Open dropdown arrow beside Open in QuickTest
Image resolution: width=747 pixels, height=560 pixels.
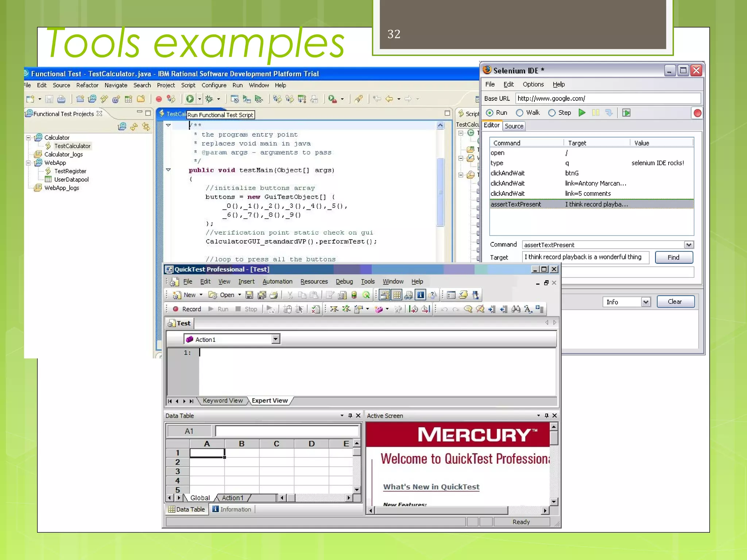(x=240, y=295)
